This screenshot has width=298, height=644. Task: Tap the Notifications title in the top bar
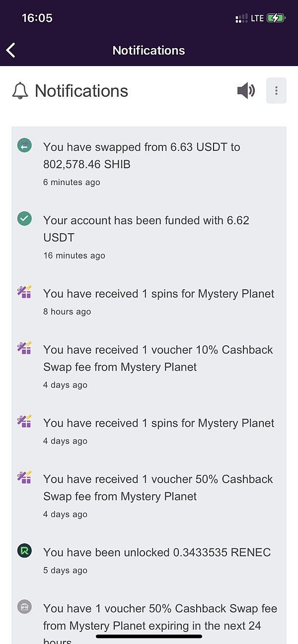click(x=149, y=50)
